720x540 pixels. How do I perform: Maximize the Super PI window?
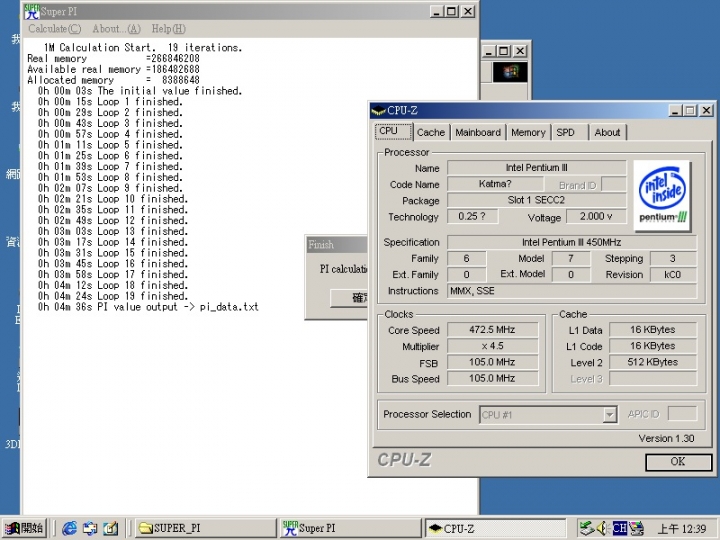[x=452, y=11]
